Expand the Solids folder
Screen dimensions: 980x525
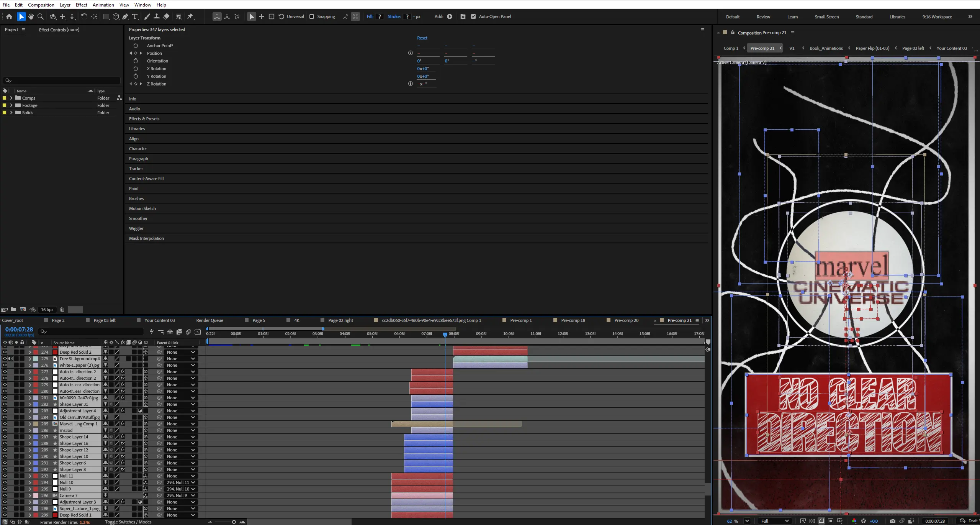tap(11, 113)
